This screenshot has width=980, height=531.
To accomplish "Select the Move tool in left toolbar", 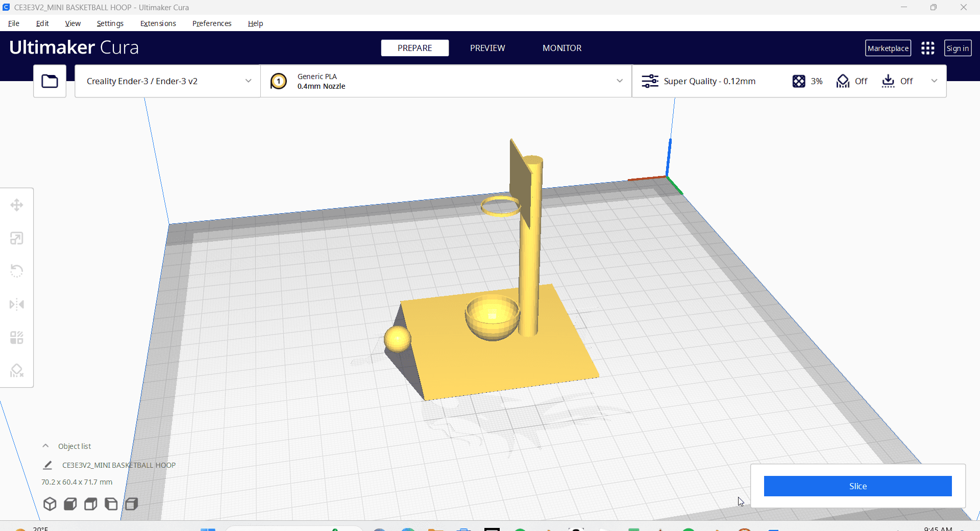I will pyautogui.click(x=17, y=205).
